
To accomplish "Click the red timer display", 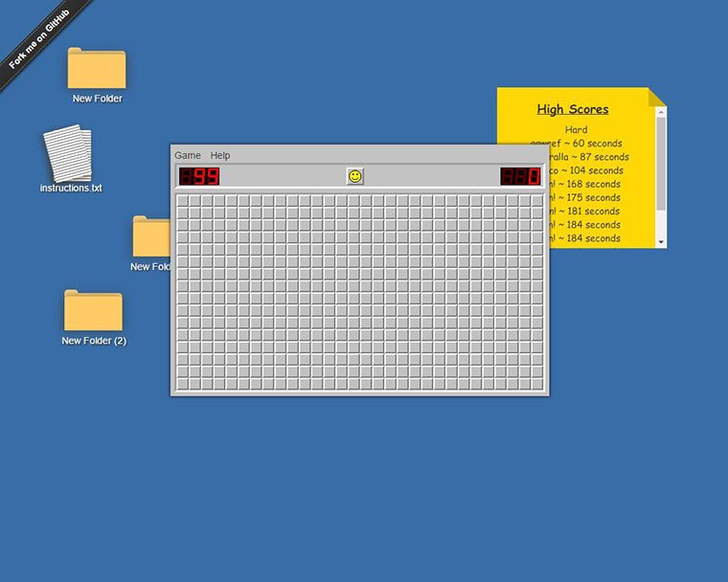I will coord(521,176).
